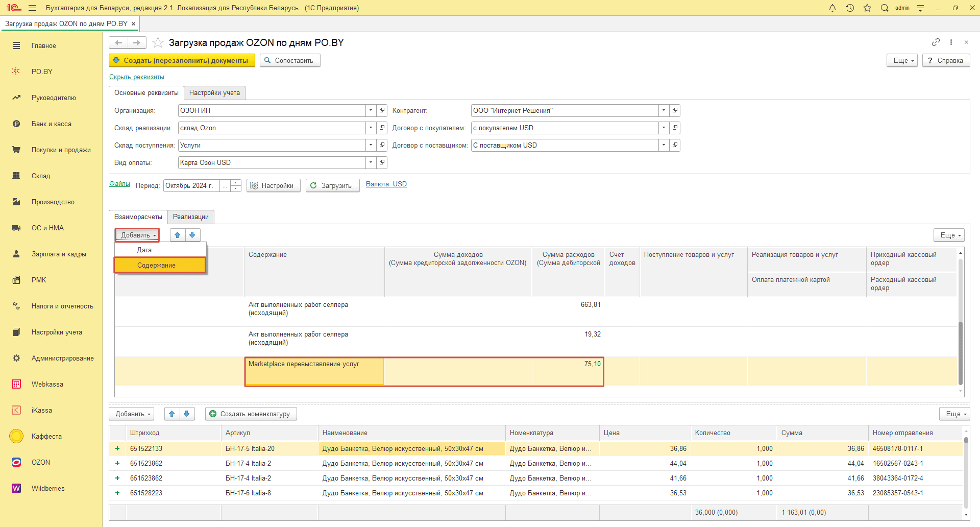Click the 663,81 expense amount cell

point(569,312)
